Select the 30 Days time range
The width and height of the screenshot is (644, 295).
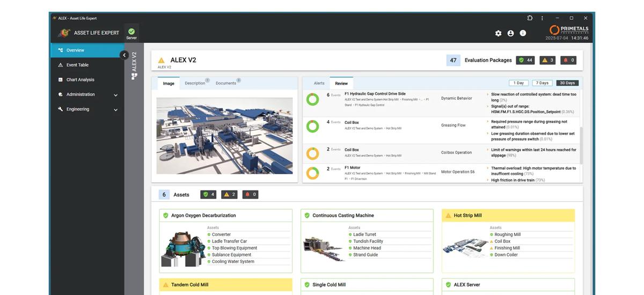pos(567,83)
